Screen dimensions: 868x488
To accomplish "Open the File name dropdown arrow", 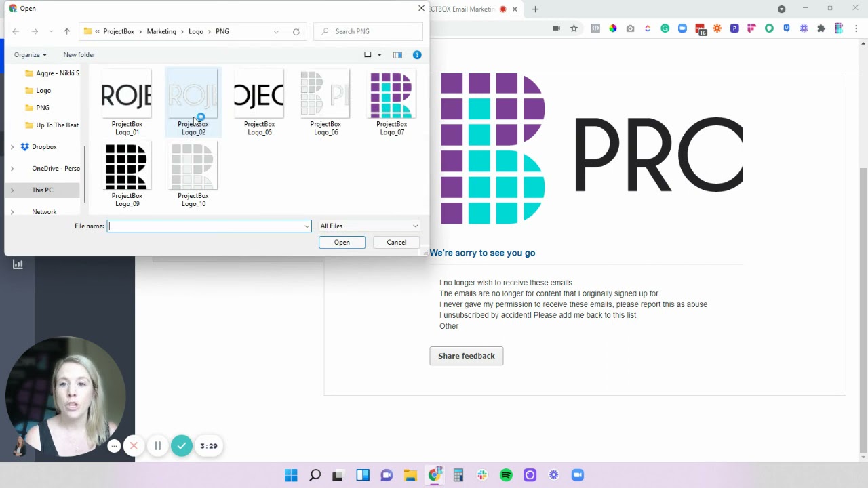I will [307, 226].
